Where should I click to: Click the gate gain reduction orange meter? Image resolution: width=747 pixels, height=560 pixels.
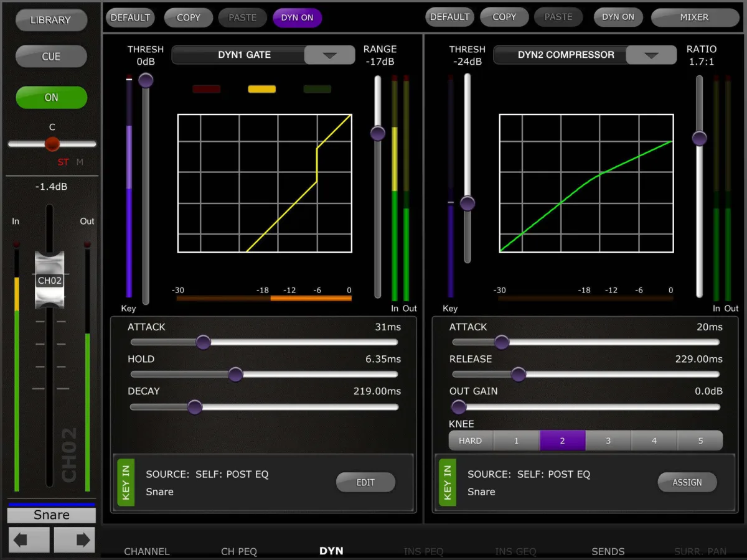(x=264, y=299)
